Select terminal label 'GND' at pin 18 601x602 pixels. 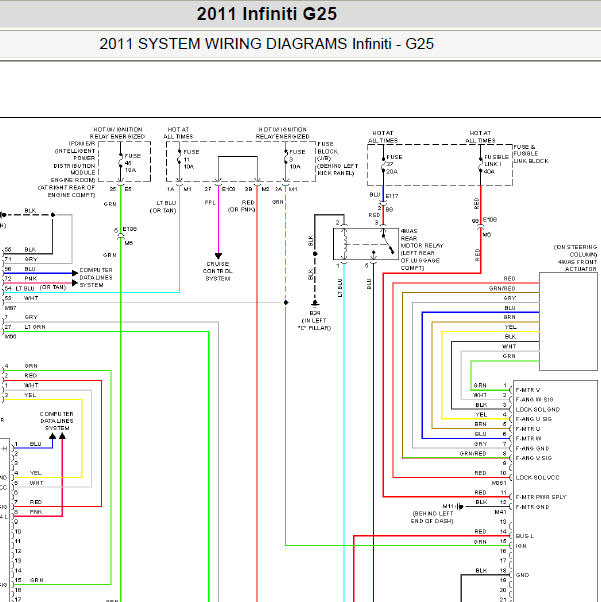522,575
